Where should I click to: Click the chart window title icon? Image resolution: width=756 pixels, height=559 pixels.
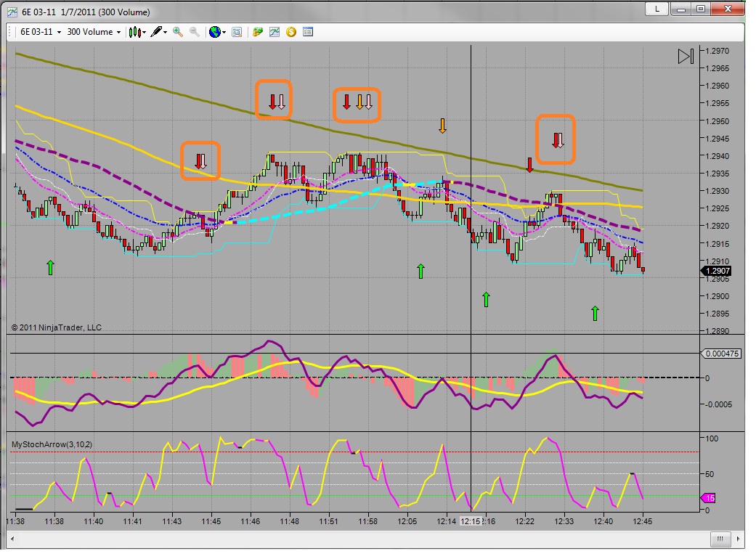coord(12,12)
